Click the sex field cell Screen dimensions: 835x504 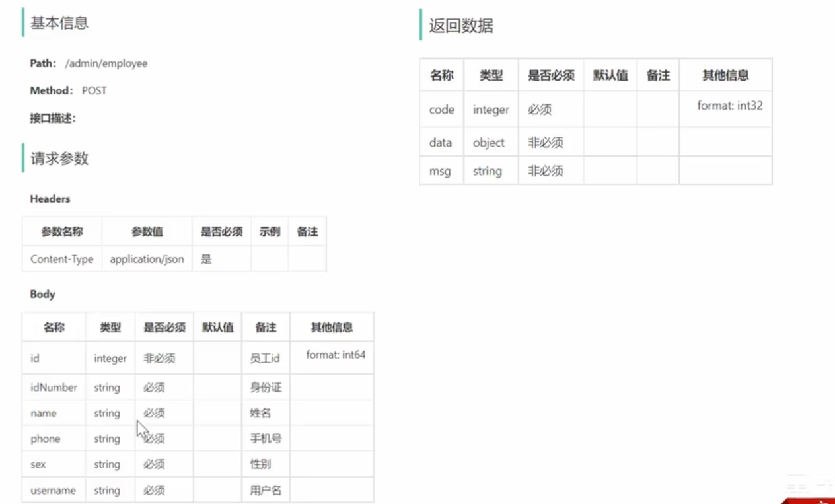54,464
